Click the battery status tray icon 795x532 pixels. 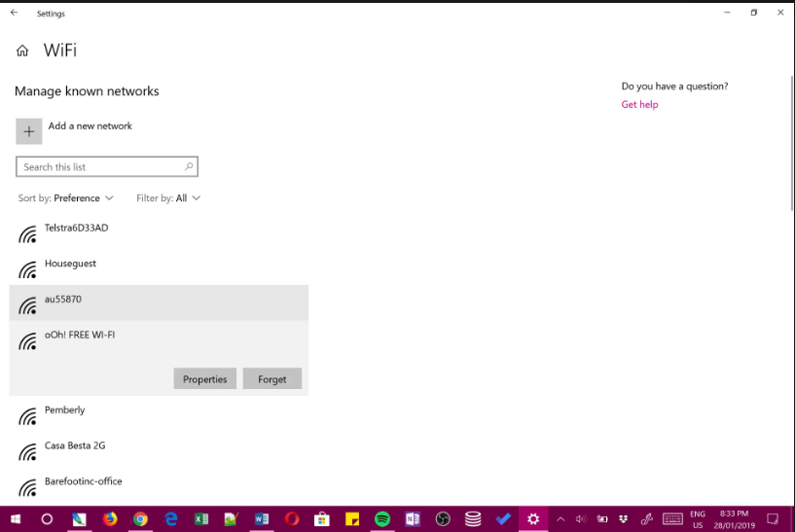[x=602, y=518]
